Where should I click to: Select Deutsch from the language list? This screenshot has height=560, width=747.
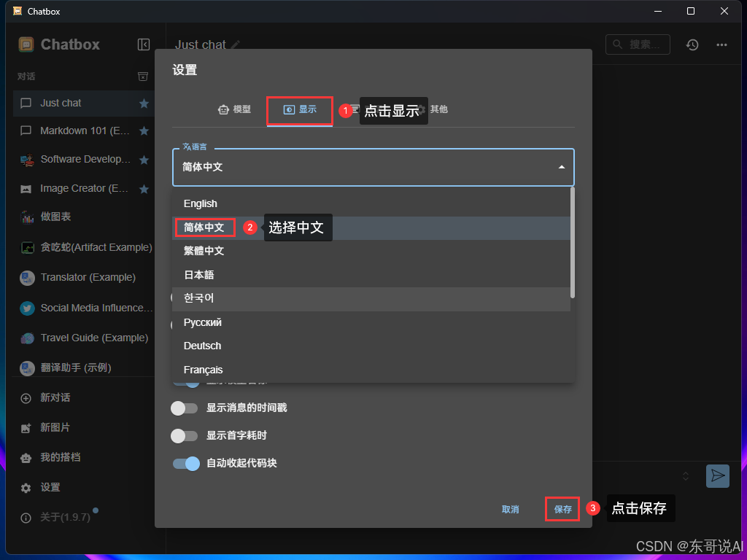pos(371,346)
